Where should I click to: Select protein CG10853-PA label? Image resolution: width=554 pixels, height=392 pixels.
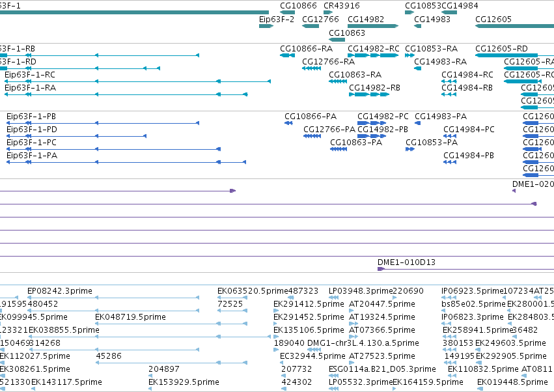point(432,143)
